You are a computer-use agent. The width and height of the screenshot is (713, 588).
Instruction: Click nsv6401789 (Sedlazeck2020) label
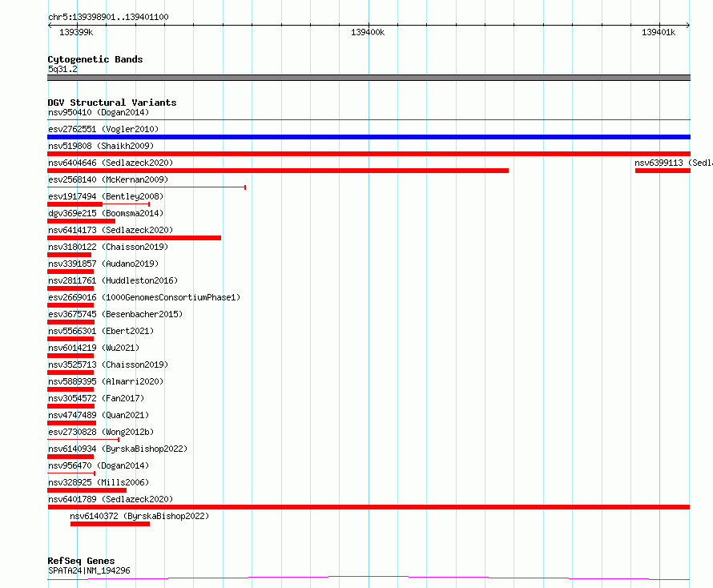pos(111,499)
